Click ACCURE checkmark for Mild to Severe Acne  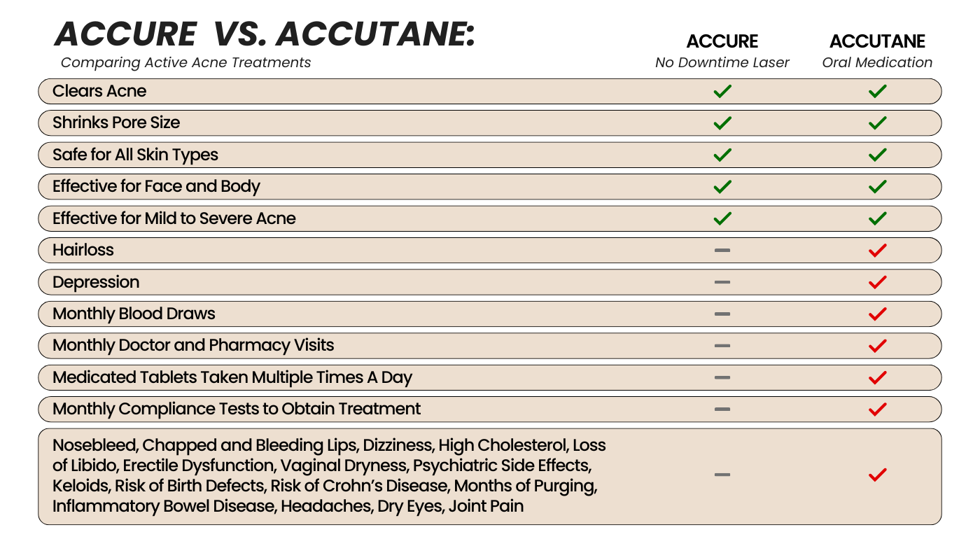(722, 218)
